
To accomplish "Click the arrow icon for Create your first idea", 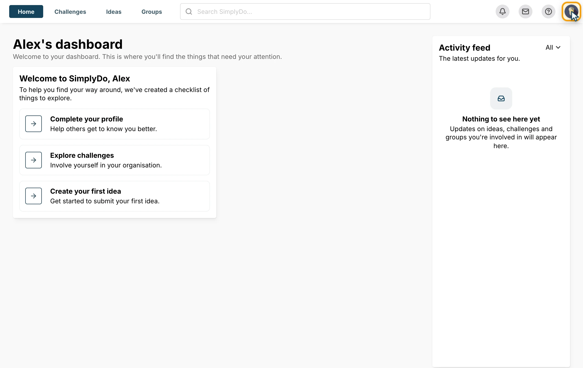I will tap(34, 196).
